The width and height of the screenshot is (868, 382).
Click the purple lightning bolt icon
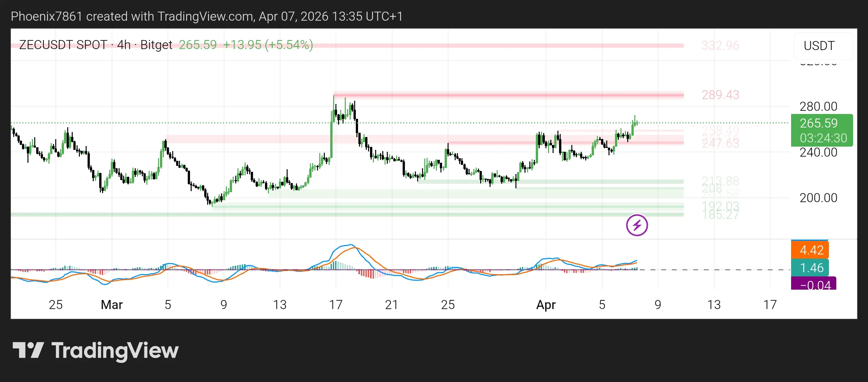click(x=637, y=225)
